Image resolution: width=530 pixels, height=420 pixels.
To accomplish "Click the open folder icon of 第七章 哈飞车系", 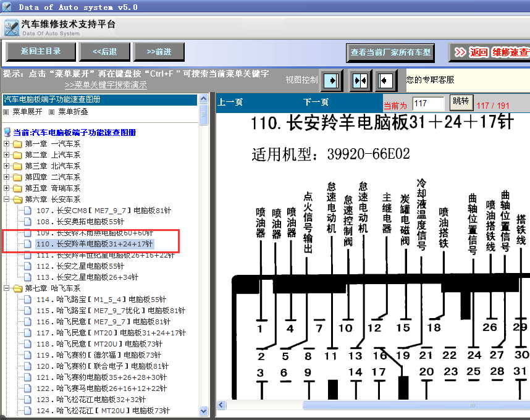I will tap(17, 288).
